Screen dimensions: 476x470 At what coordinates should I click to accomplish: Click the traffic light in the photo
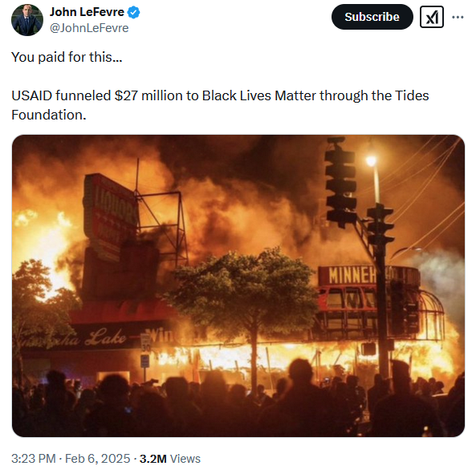[x=340, y=181]
